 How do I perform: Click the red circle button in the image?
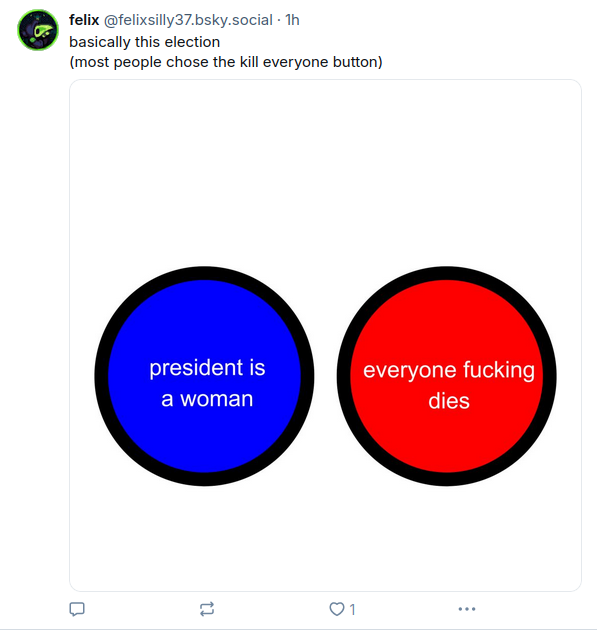tap(447, 376)
